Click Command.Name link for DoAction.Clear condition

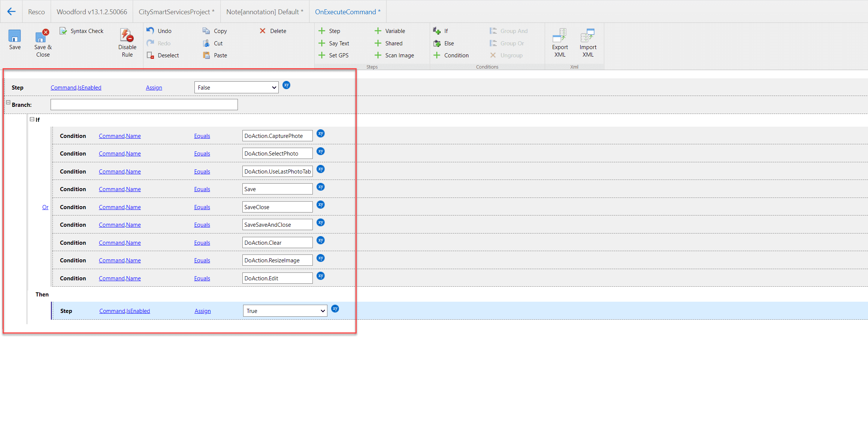click(120, 243)
